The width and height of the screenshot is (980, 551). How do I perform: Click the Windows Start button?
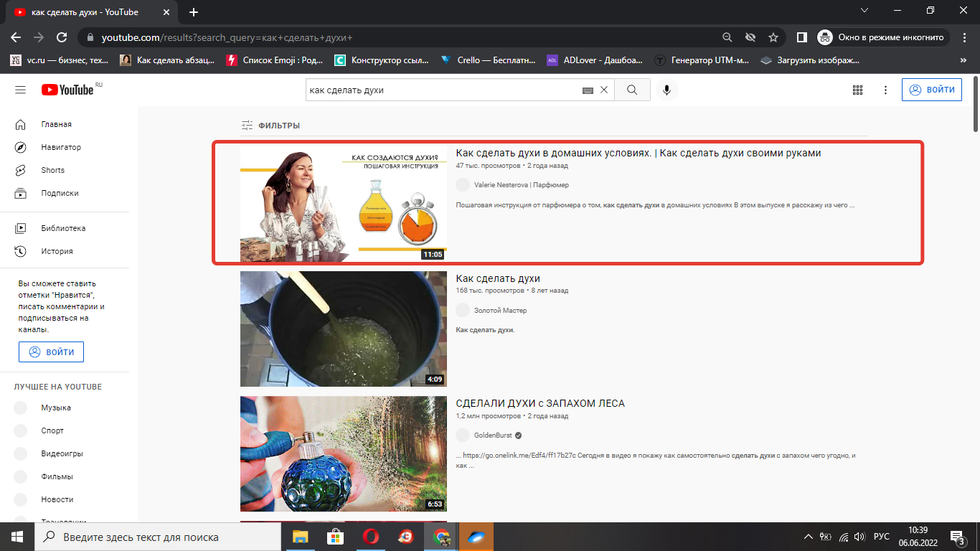(x=17, y=537)
